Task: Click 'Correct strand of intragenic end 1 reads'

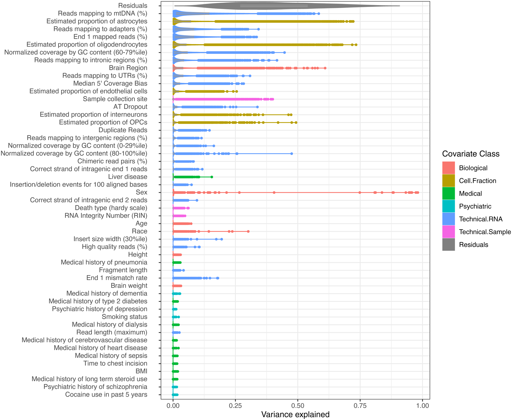Action: coord(89,169)
